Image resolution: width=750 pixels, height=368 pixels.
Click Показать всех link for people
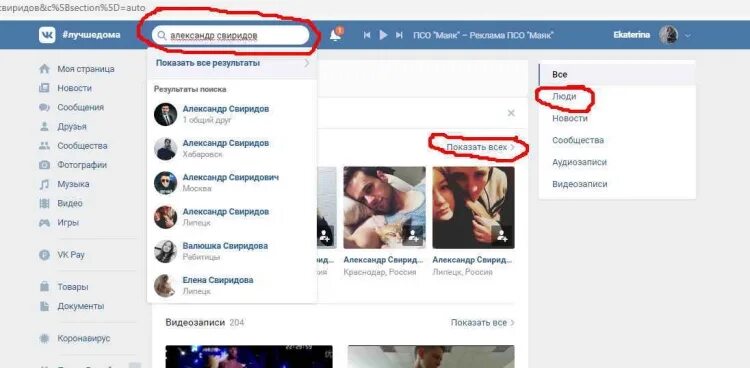coord(480,147)
